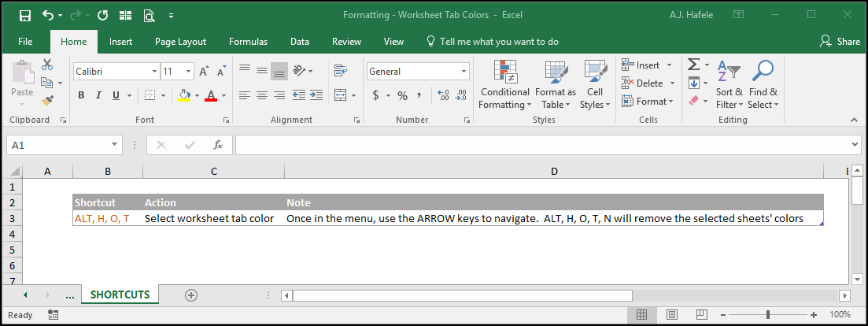Apply the Borders icon

coord(150,95)
